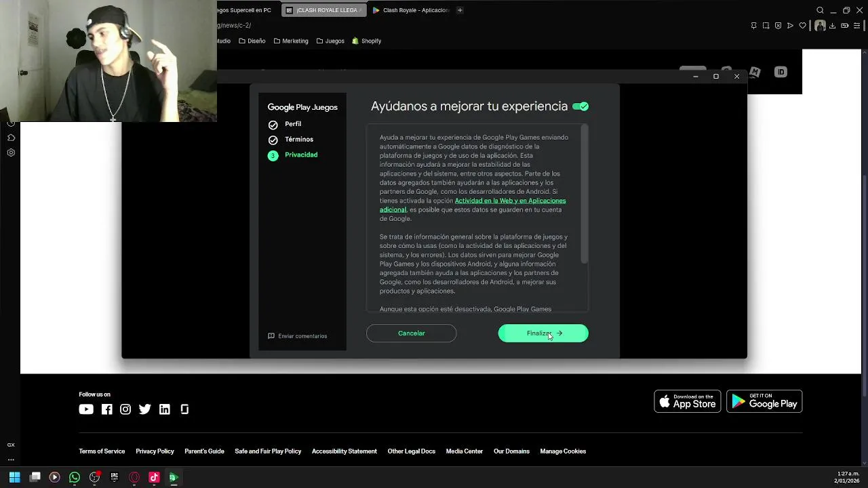
Task: Open Epic Games Launcher from taskbar
Action: (x=114, y=477)
